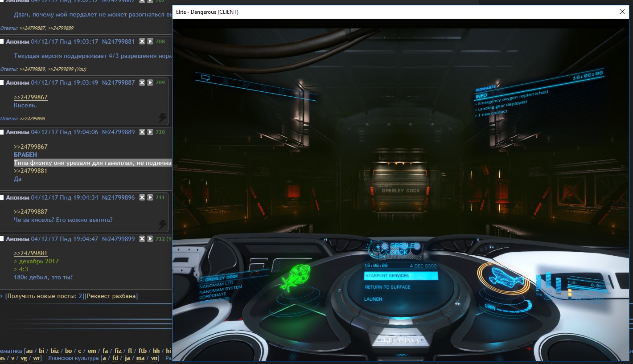Hide post №24799881 with its X icon

point(142,41)
